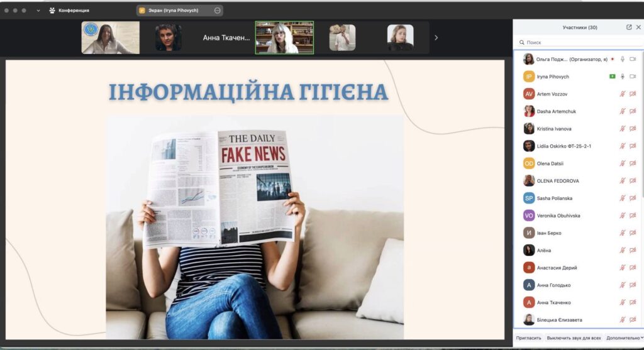This screenshot has height=350, width=644.
Task: Open the options circle on the Экран tab
Action: tap(218, 11)
